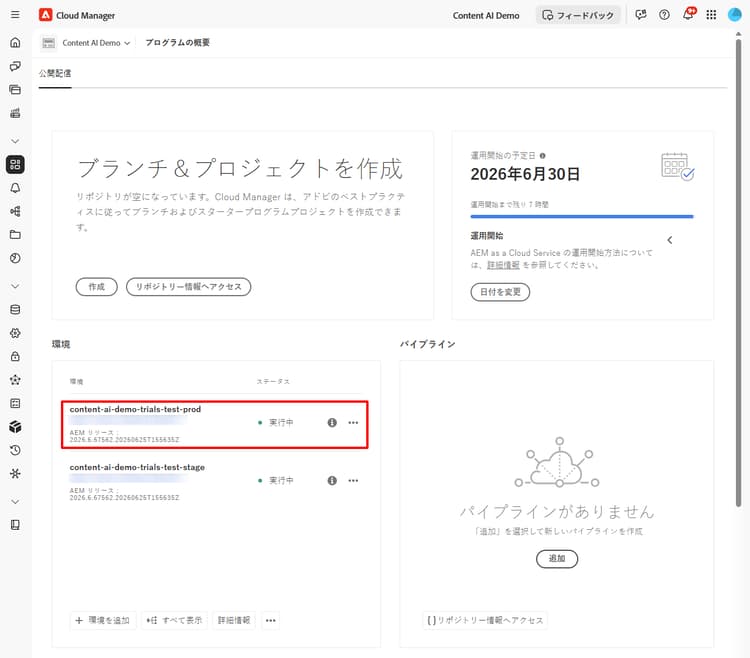This screenshot has height=658, width=750.
Task: Click the chevron in 運用開始 card
Action: 670,240
